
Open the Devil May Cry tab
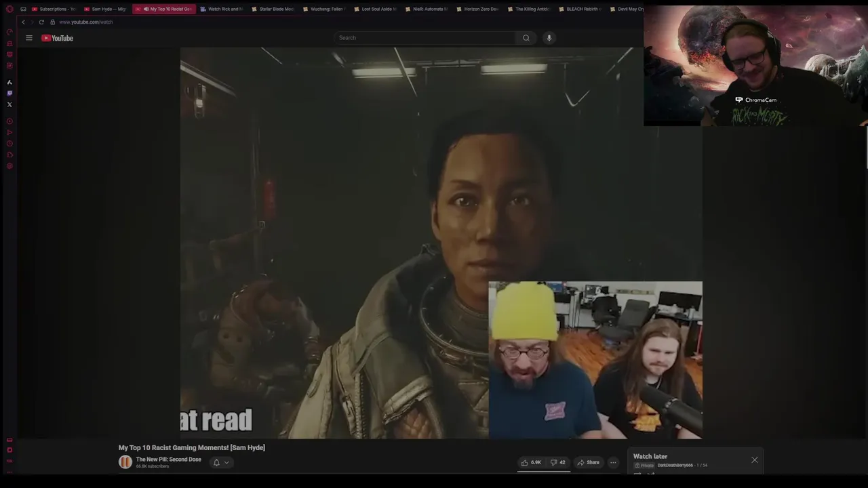[627, 9]
